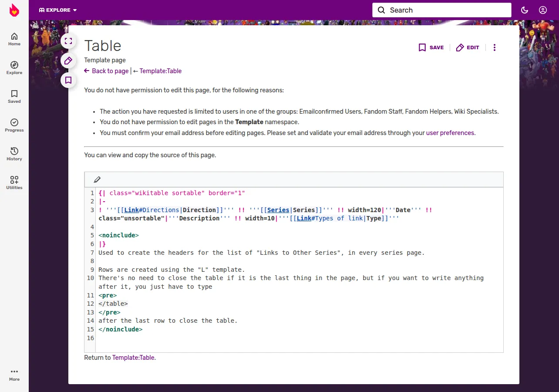Open the Template:Table link under title
The image size is (559, 392).
coord(161,71)
